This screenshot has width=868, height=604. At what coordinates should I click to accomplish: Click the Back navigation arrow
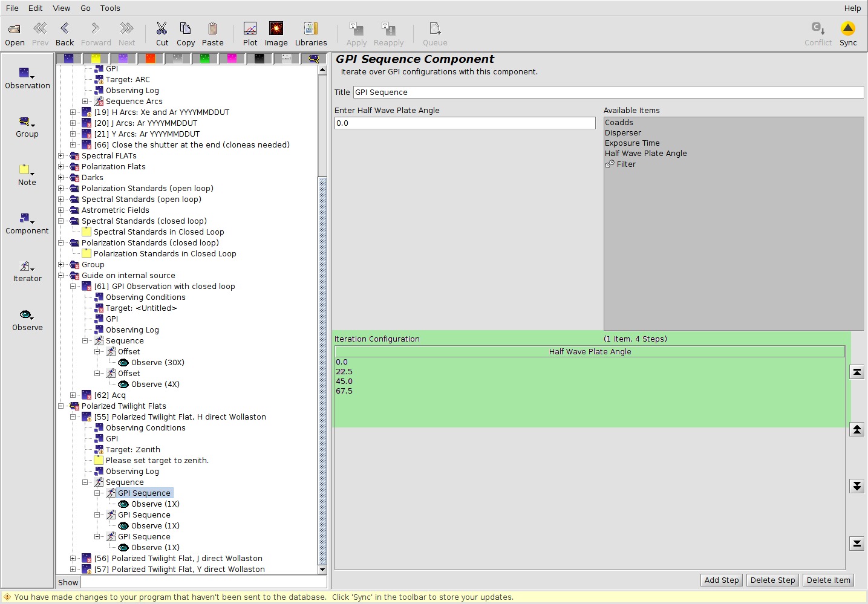[x=65, y=28]
